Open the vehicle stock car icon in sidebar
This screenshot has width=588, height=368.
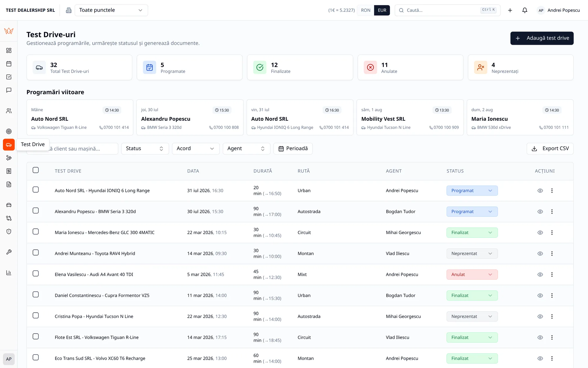pos(9,205)
